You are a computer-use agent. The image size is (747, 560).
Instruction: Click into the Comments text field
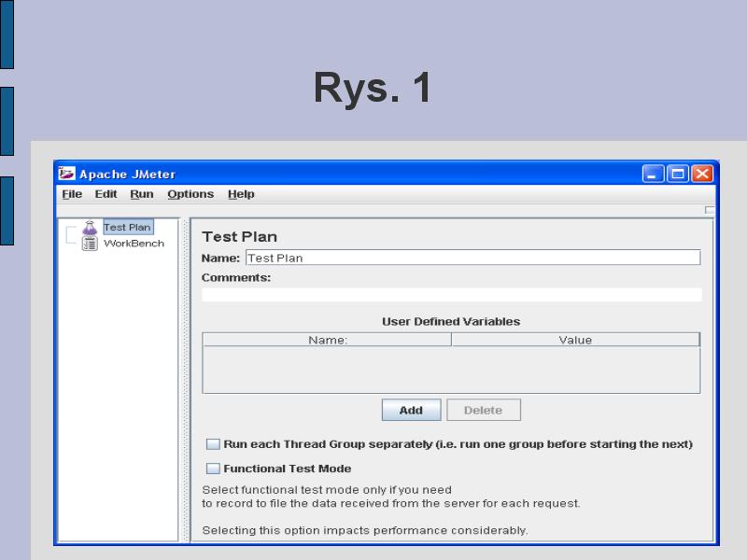click(451, 295)
